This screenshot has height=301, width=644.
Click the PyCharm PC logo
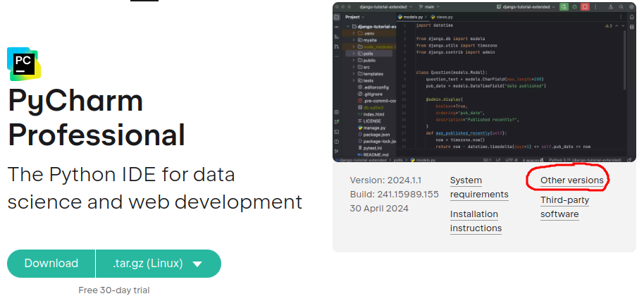pyautogui.click(x=24, y=63)
